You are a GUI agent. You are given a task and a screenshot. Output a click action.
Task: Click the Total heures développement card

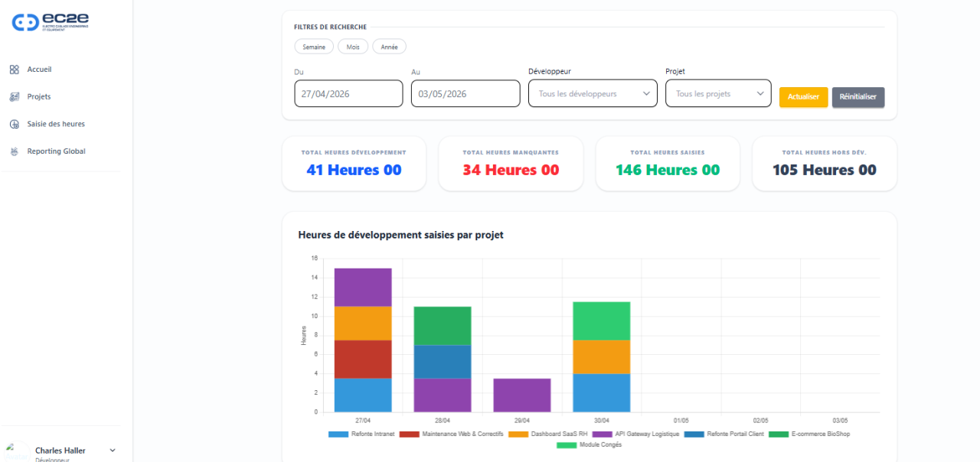354,164
